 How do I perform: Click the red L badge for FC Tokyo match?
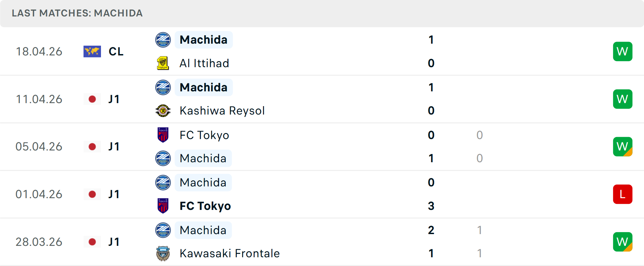pos(623,194)
